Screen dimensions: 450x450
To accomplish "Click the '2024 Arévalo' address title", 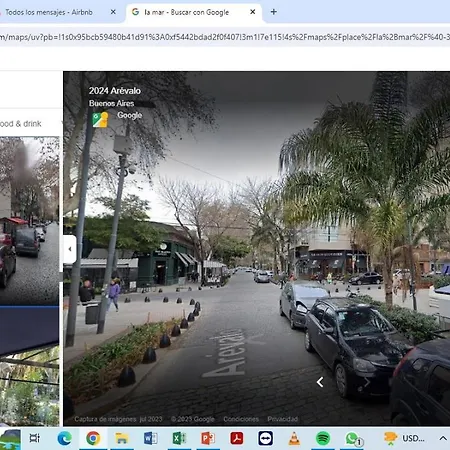I will point(115,91).
